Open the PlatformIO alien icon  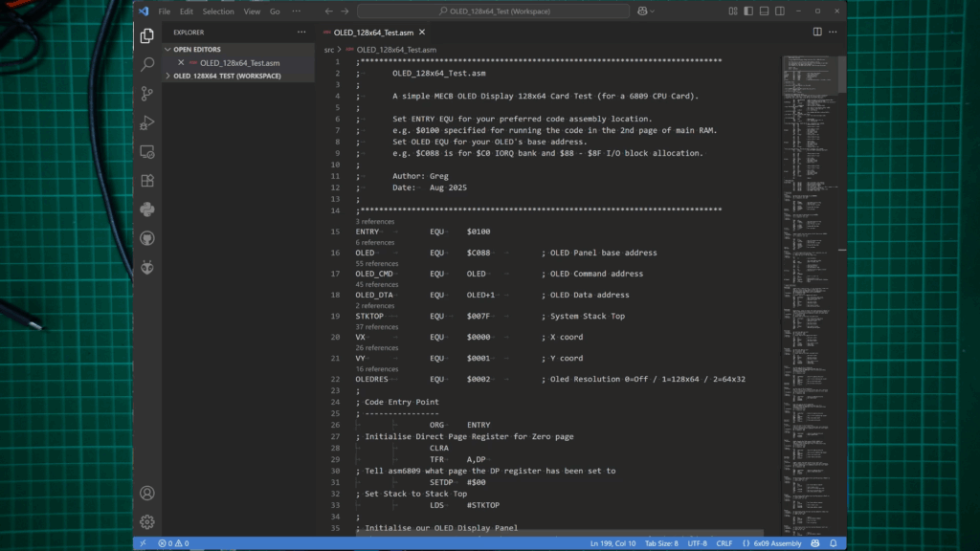coord(147,267)
